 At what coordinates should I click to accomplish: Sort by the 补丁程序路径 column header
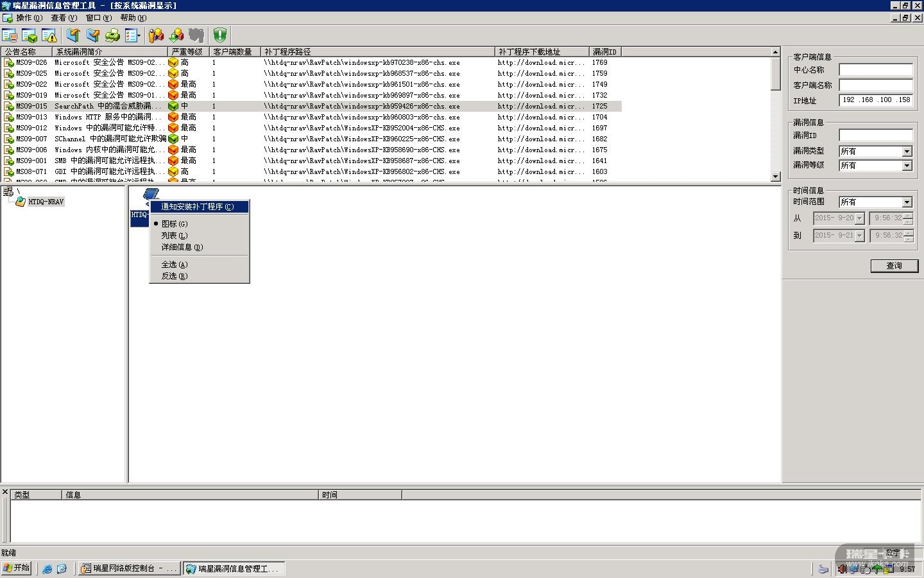coord(378,51)
